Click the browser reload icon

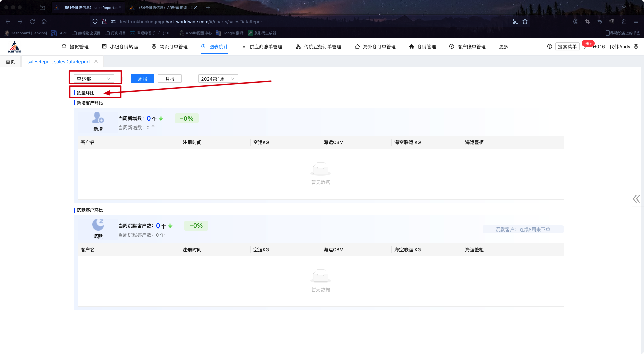[x=32, y=22]
